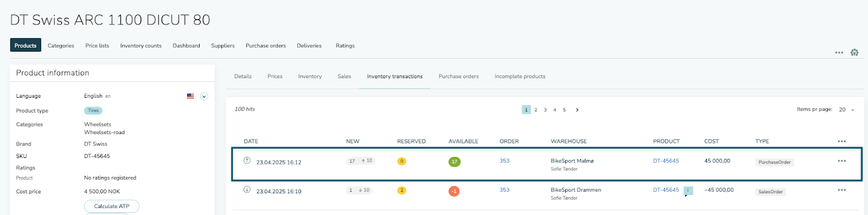Open the settings gear icon
The image size is (868, 215).
click(854, 53)
